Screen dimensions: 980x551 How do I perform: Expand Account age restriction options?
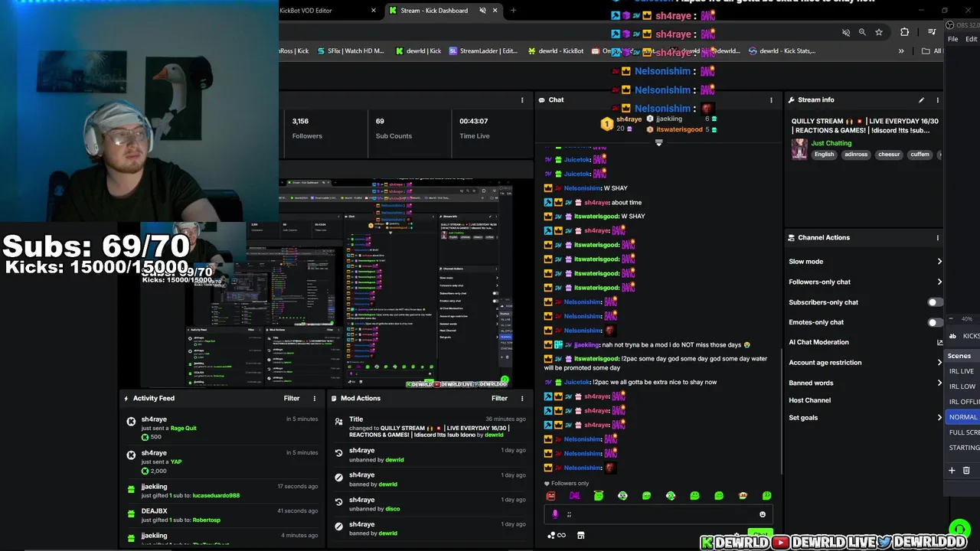pos(939,363)
